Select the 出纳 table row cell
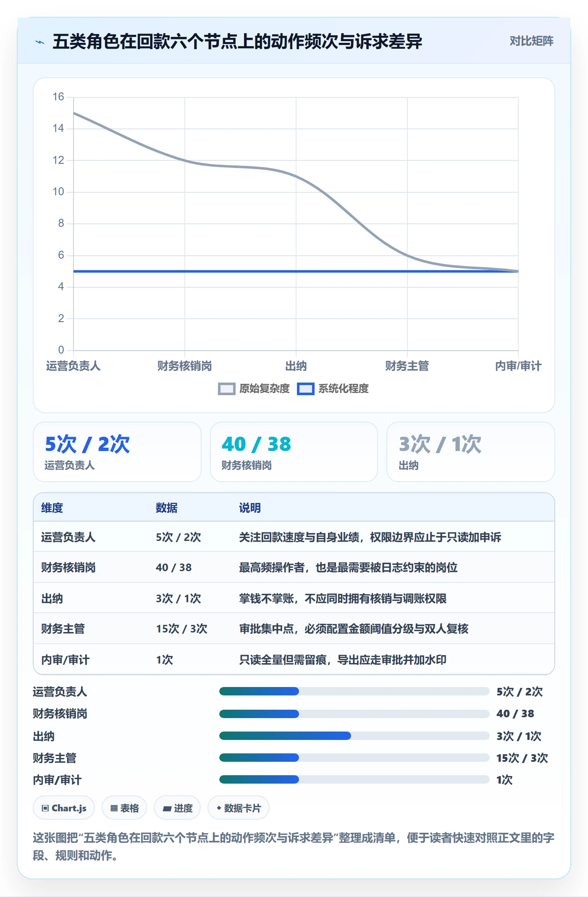 click(52, 598)
